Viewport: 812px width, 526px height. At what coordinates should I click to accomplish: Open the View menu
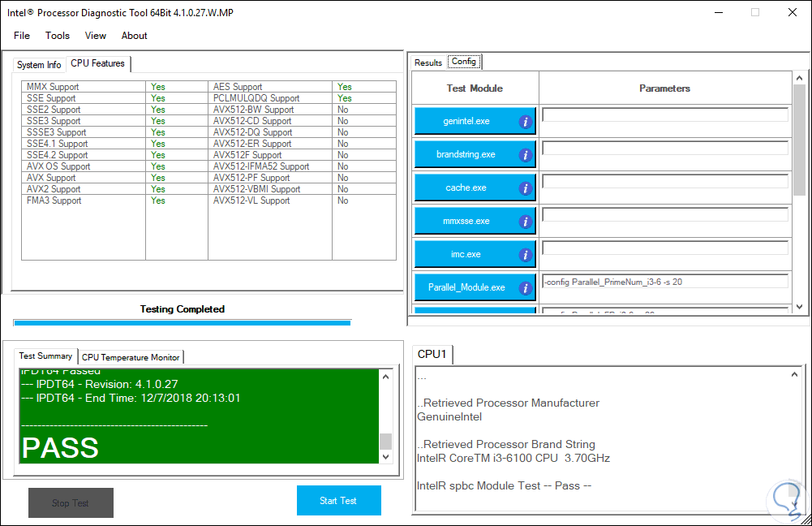click(95, 35)
